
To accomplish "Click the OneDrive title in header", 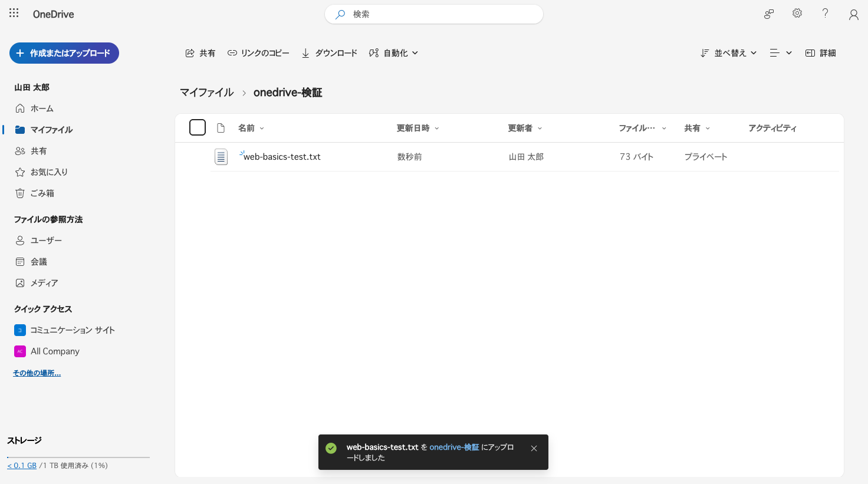I will [54, 14].
